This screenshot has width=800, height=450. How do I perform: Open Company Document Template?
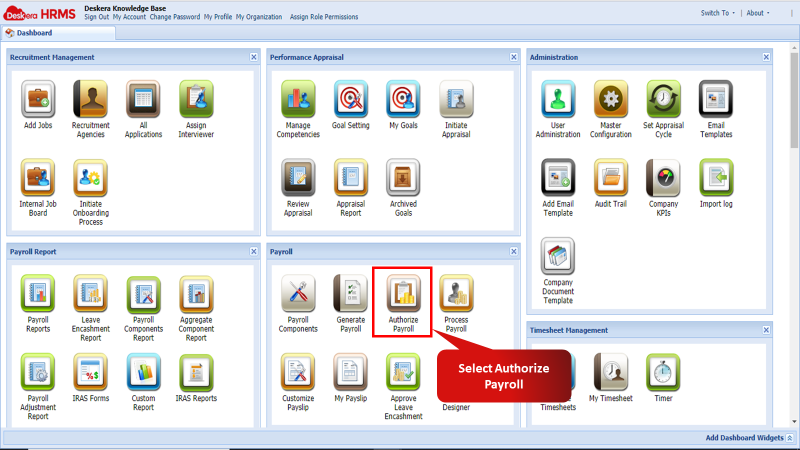(x=558, y=256)
